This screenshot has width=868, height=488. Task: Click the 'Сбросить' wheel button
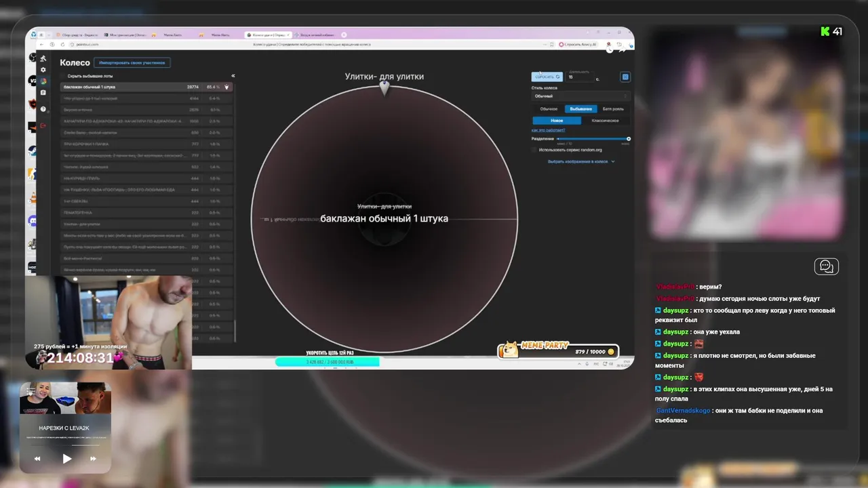547,77
